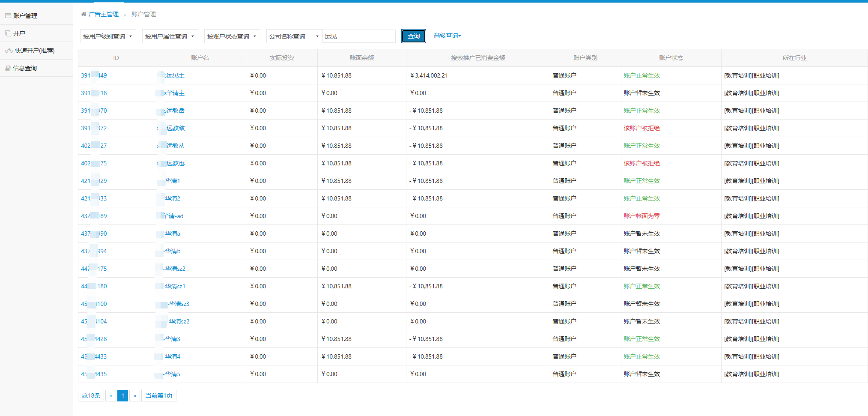Viewport: 868px width, 416px height.
Task: Click the 账户管理 sidebar icon
Action: click(x=8, y=16)
